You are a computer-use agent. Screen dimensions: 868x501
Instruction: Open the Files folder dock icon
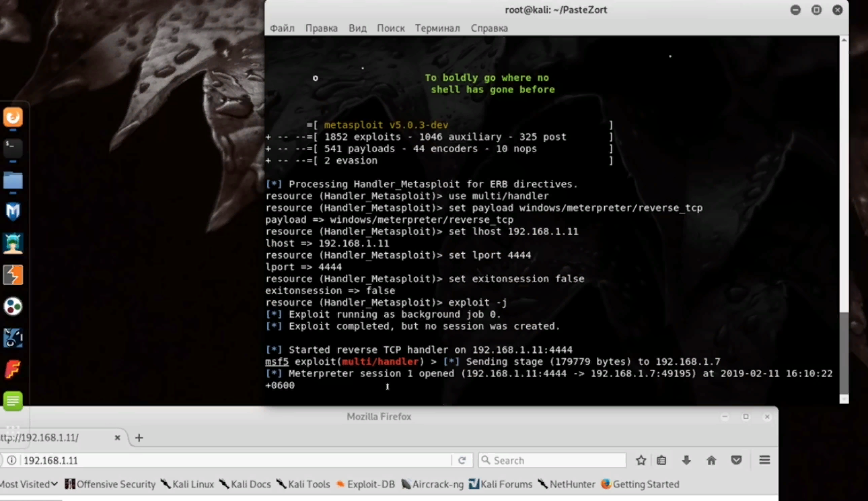click(13, 180)
